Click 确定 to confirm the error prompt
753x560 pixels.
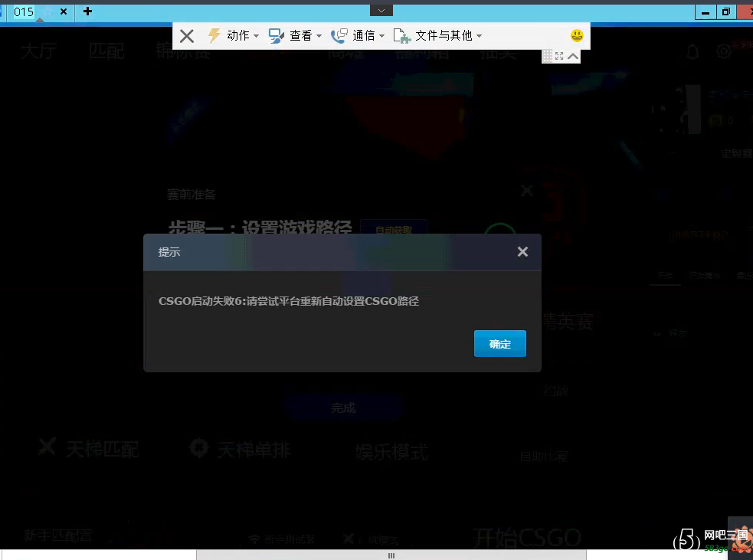coord(500,343)
